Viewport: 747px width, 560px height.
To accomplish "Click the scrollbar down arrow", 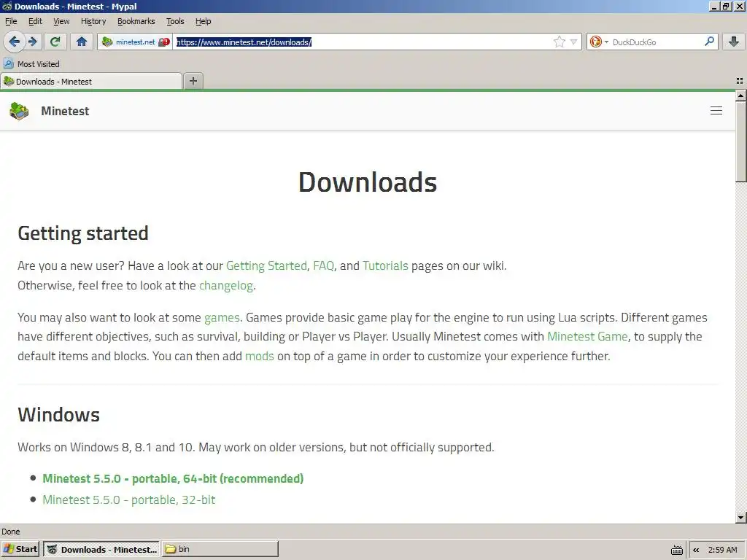I will (740, 518).
